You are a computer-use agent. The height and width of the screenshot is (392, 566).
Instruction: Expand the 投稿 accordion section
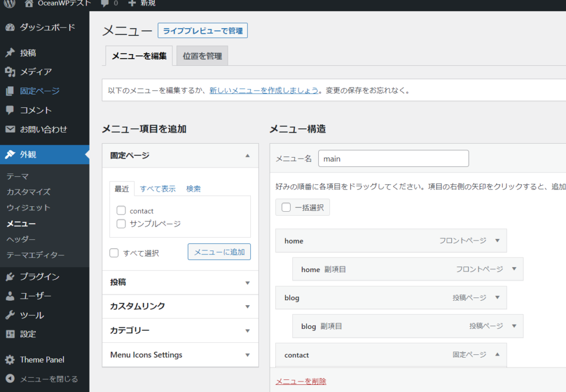click(181, 283)
